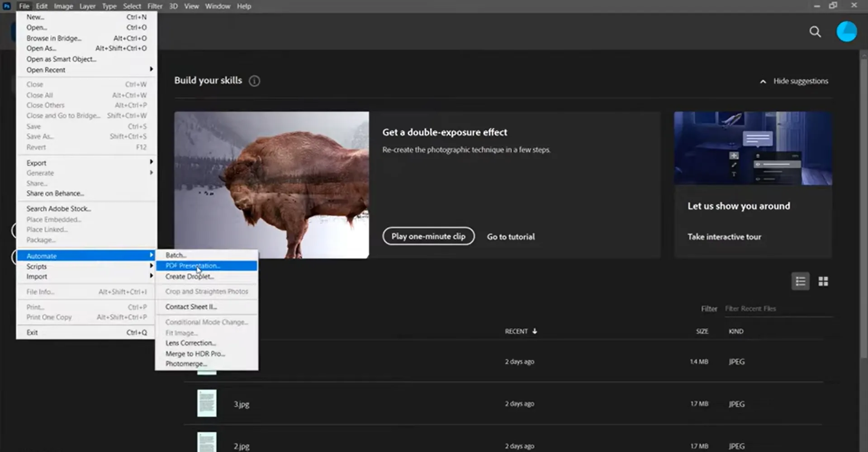
Task: Follow the Go to tutorial link
Action: [x=511, y=237]
